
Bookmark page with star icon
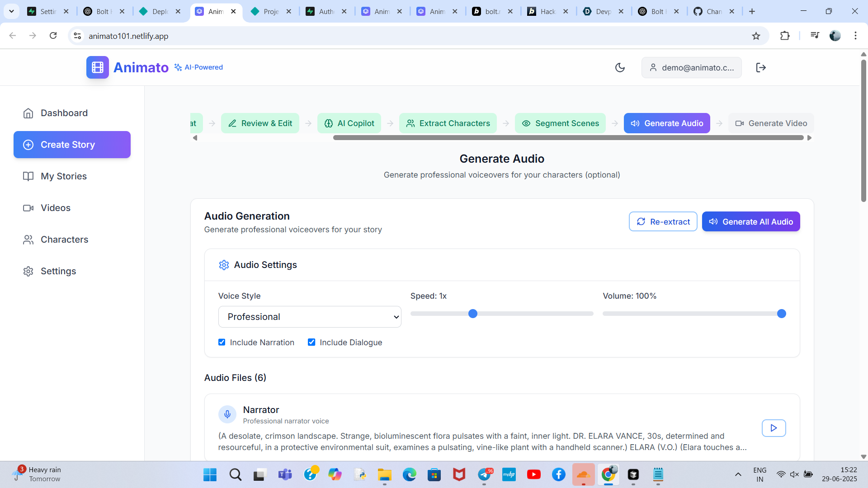click(x=756, y=36)
